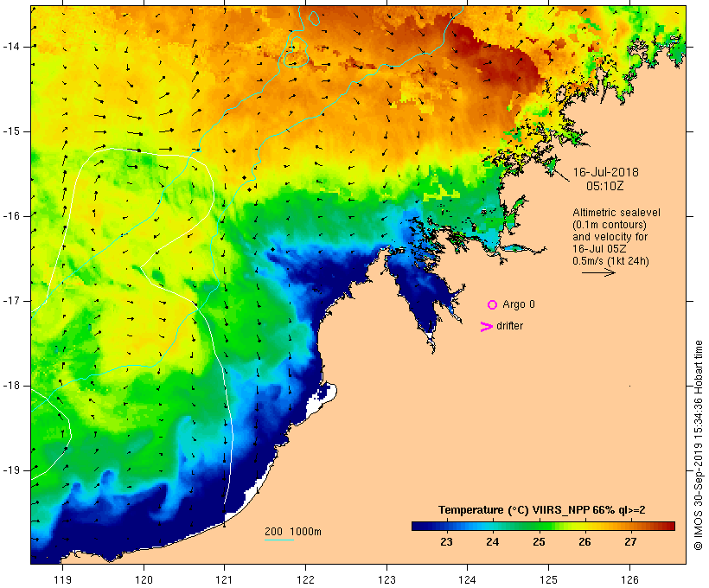Click the 'Argo 0' legend label
Image resolution: width=709 pixels, height=588 pixels.
pyautogui.click(x=519, y=305)
